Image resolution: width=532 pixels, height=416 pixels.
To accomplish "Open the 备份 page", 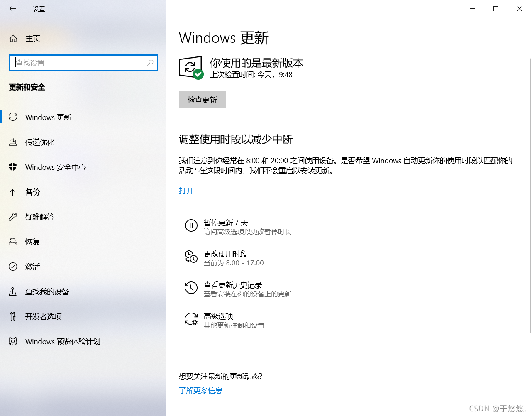I will click(x=83, y=192).
